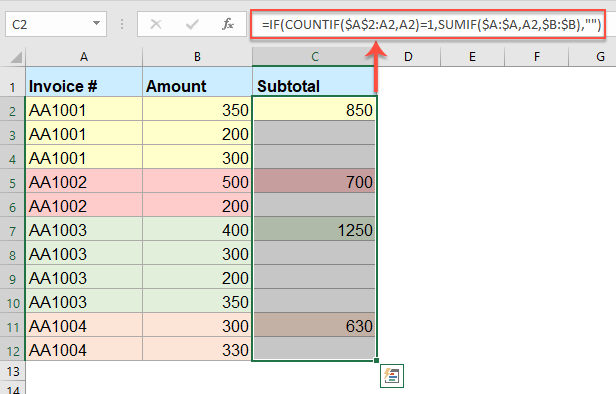Select row 1 header

13,82
